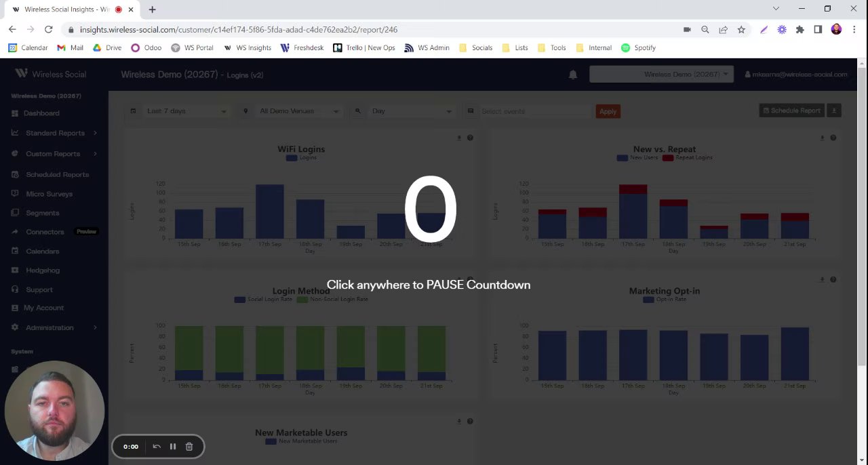Open the Last 7 days date dropdown
Screen dimensions: 868x465
186,111
